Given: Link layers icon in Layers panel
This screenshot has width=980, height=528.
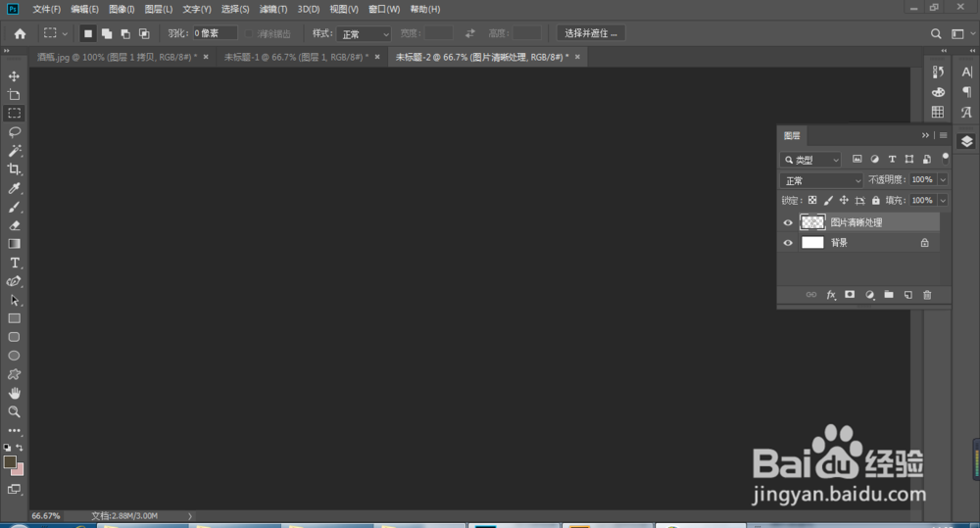Looking at the screenshot, I should click(811, 295).
